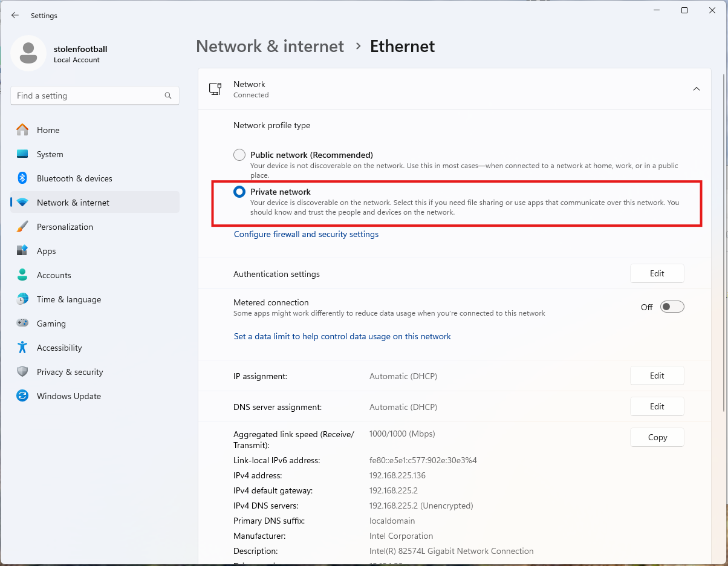This screenshot has width=728, height=566.
Task: Open Home settings page
Action: (95, 129)
